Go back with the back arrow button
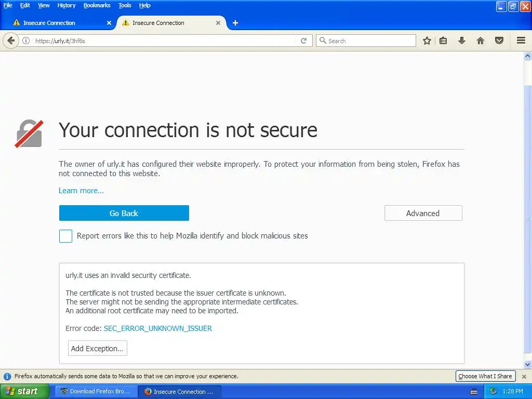The height and width of the screenshot is (399, 532). click(x=11, y=41)
